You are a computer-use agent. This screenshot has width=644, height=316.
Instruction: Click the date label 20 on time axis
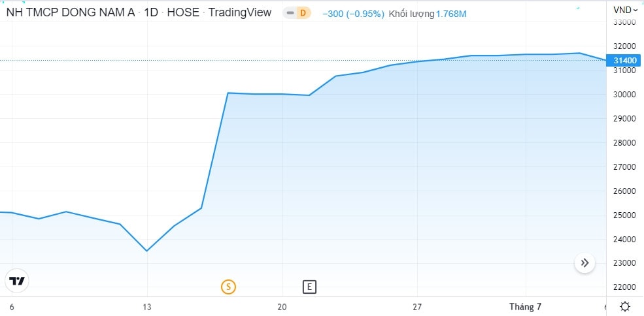pos(282,307)
